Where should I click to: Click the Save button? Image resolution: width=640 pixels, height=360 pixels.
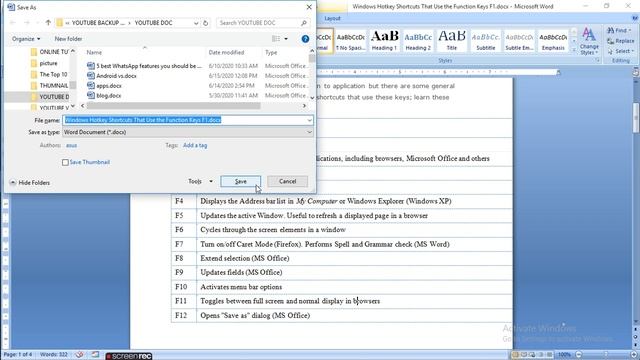coord(241,181)
